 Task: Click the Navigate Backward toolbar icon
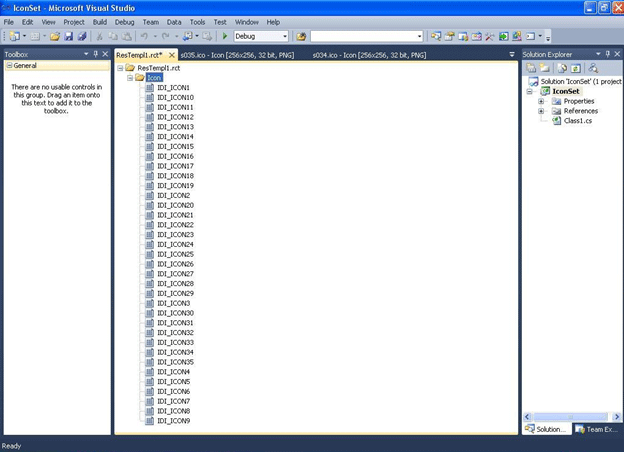[x=187, y=36]
